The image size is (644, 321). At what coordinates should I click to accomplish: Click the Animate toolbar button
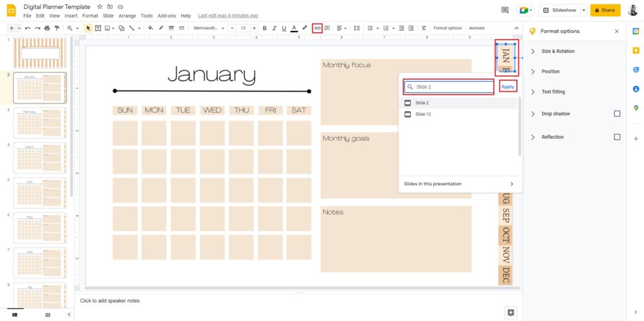pyautogui.click(x=477, y=28)
